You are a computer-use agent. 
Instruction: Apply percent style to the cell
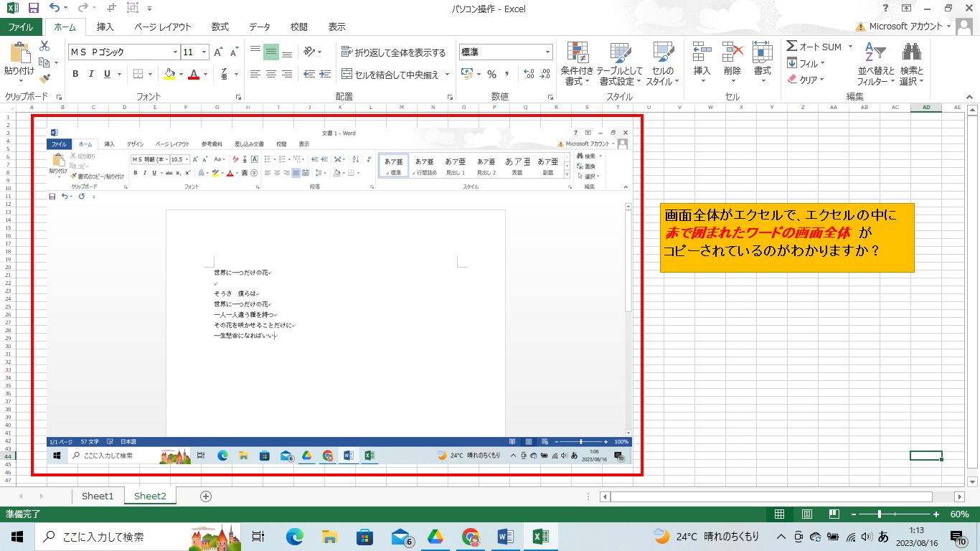(491, 74)
